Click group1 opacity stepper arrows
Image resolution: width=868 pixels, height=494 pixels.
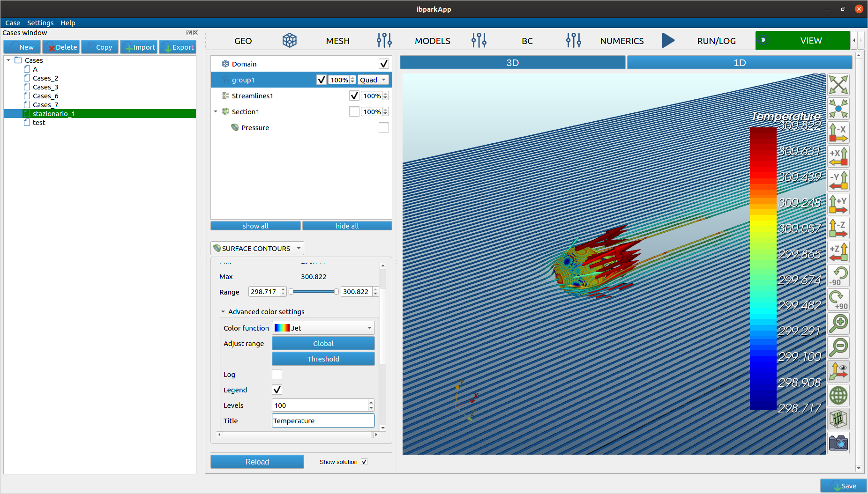353,80
